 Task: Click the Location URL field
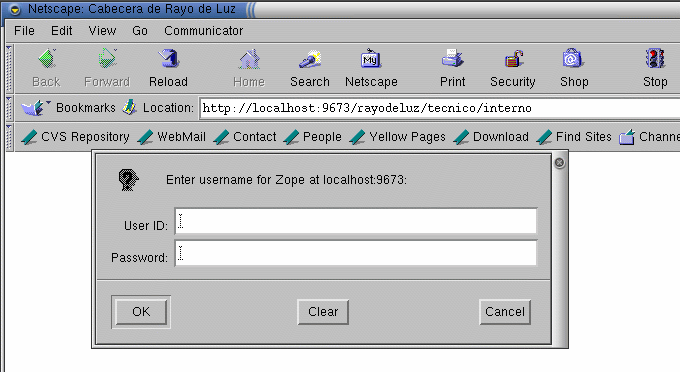tap(439, 108)
